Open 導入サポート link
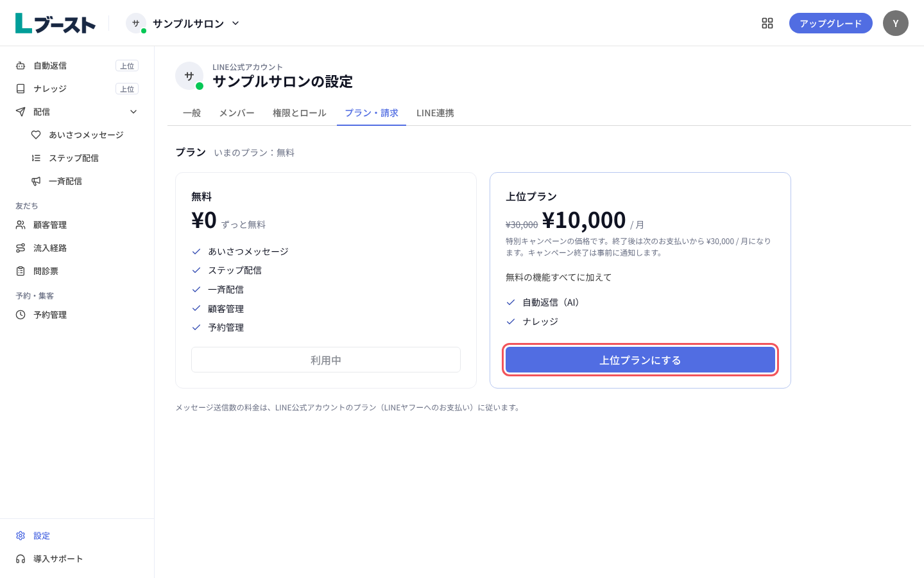The height and width of the screenshot is (578, 924). coord(77,559)
